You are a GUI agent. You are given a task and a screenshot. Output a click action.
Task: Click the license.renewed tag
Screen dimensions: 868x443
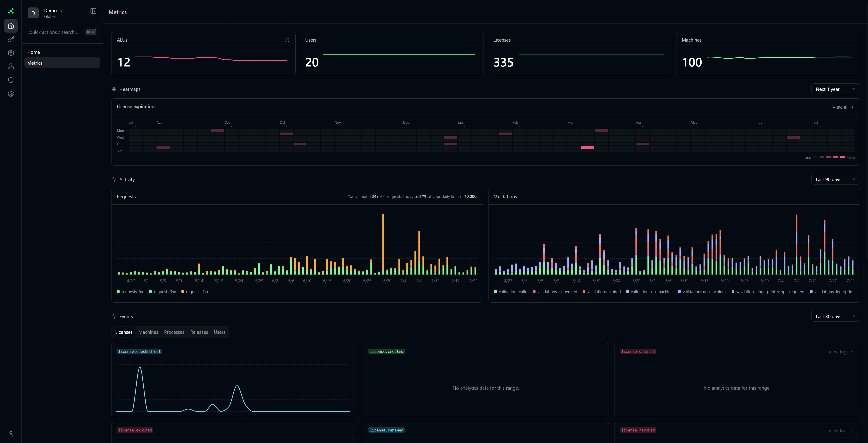coord(387,430)
